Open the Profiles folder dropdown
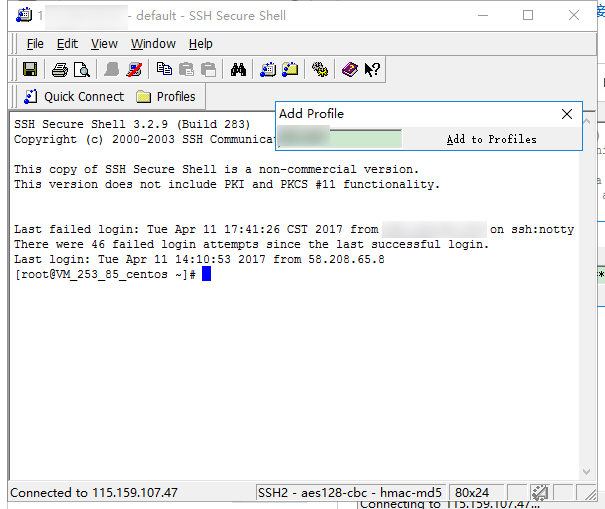The width and height of the screenshot is (605, 509). click(166, 96)
